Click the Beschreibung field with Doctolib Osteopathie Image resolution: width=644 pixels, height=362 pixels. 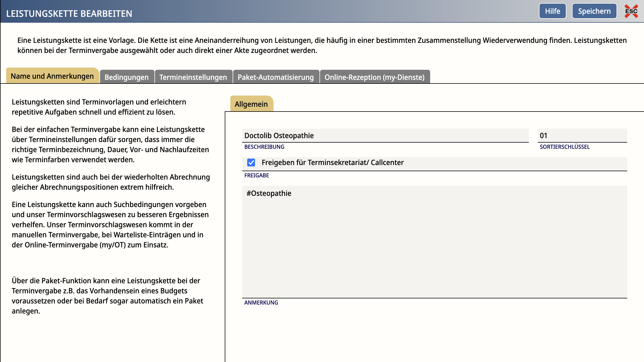[385, 136]
